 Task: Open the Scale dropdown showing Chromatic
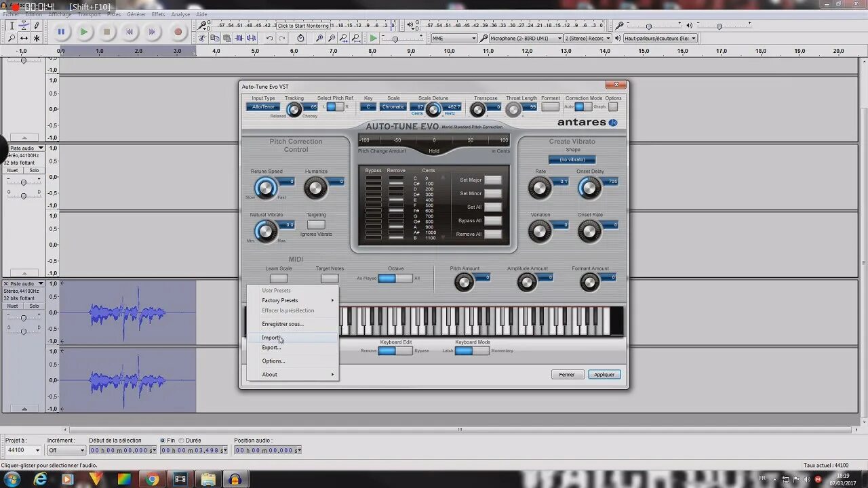coord(393,107)
